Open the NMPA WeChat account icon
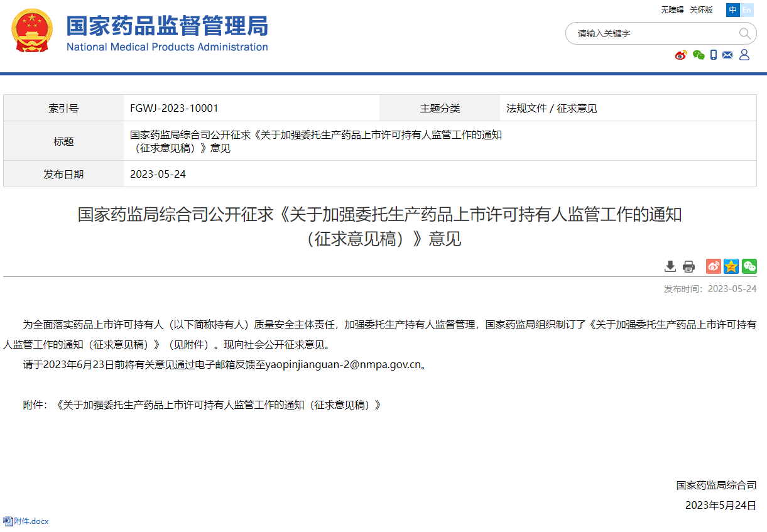This screenshot has height=532, width=767. tap(698, 55)
